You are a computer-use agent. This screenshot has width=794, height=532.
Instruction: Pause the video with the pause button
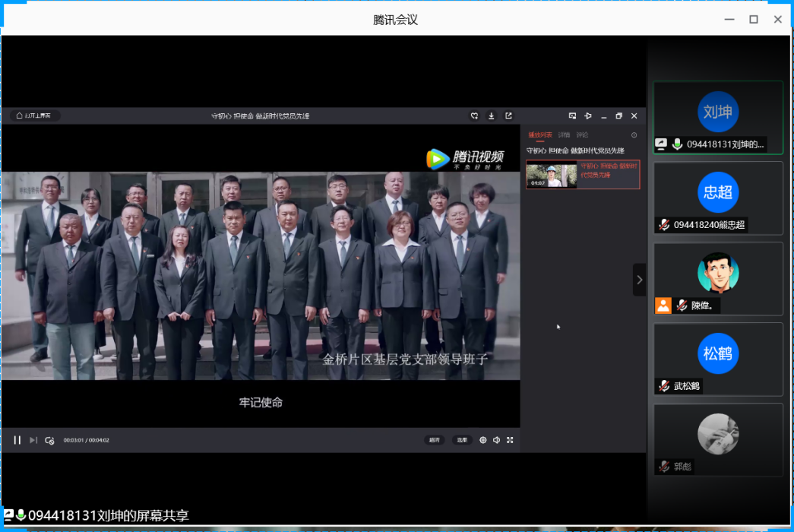click(17, 440)
